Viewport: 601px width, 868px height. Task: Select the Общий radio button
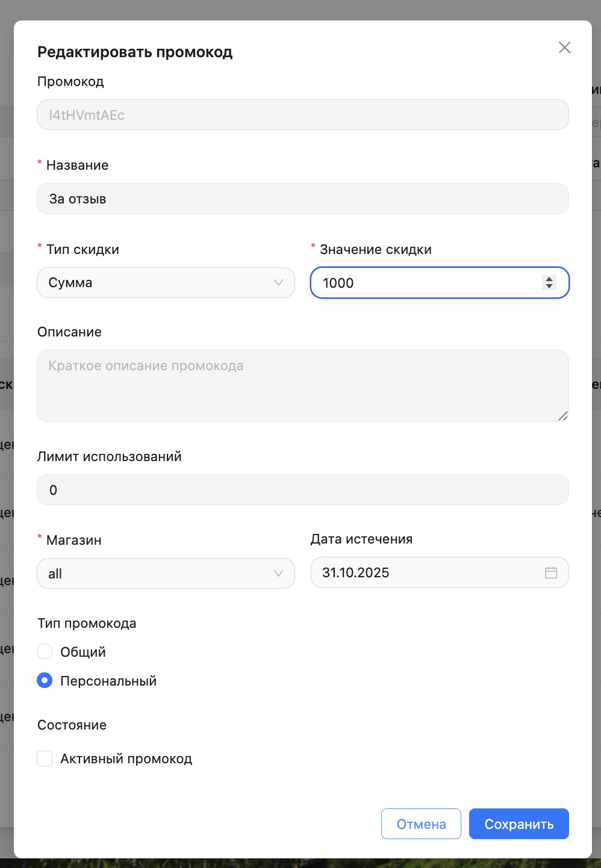[x=45, y=651]
